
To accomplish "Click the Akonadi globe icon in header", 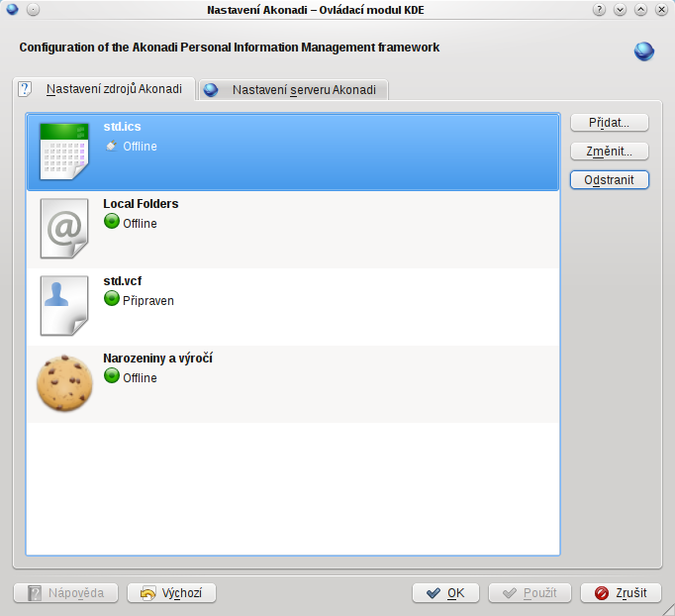I will (x=644, y=51).
